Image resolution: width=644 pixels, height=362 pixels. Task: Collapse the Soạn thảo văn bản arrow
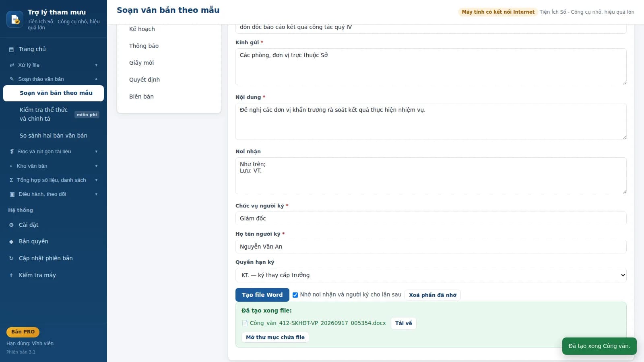click(96, 79)
